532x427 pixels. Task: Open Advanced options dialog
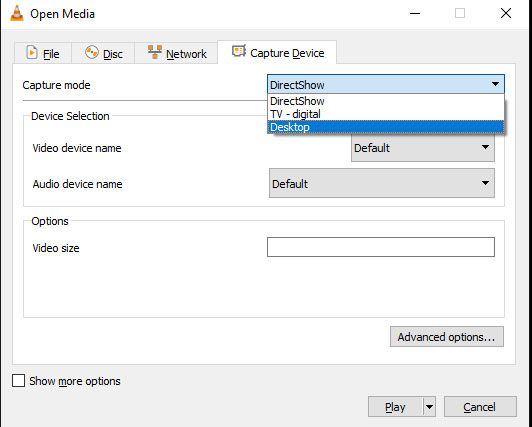click(446, 337)
